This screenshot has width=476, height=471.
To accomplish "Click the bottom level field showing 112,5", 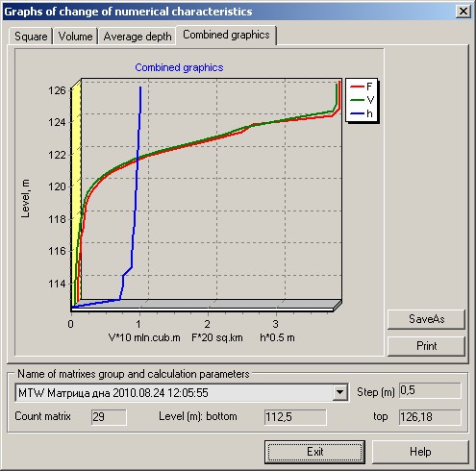I will click(295, 417).
